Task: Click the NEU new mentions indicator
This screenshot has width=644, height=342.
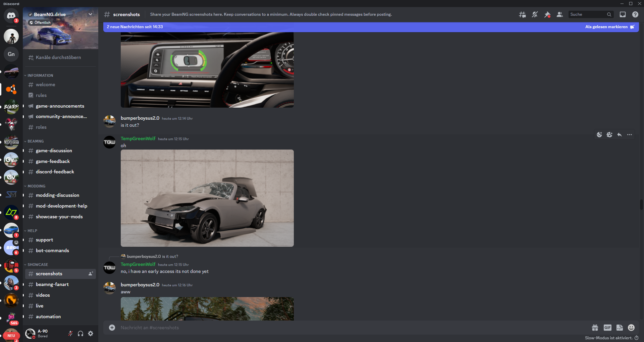Action: click(x=11, y=336)
